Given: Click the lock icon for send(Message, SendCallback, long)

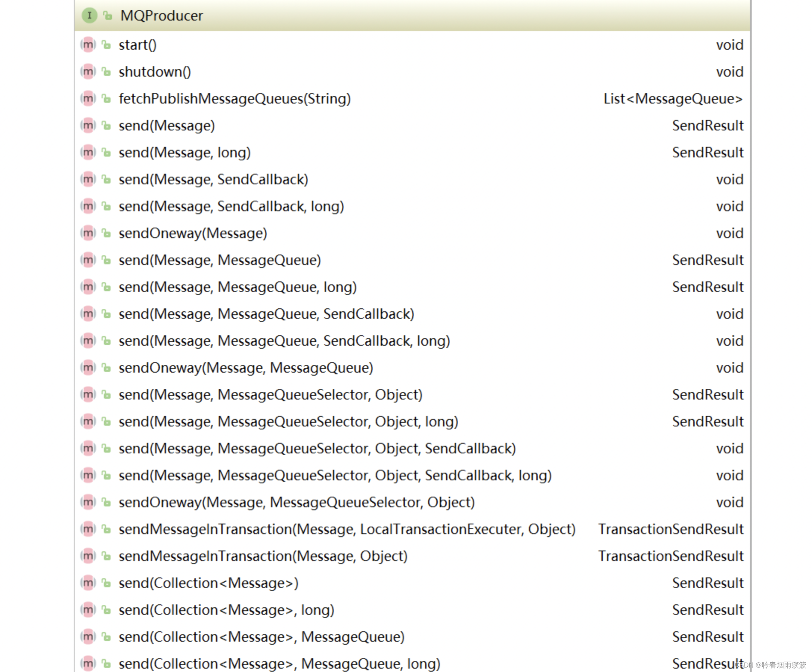Looking at the screenshot, I should (x=106, y=206).
